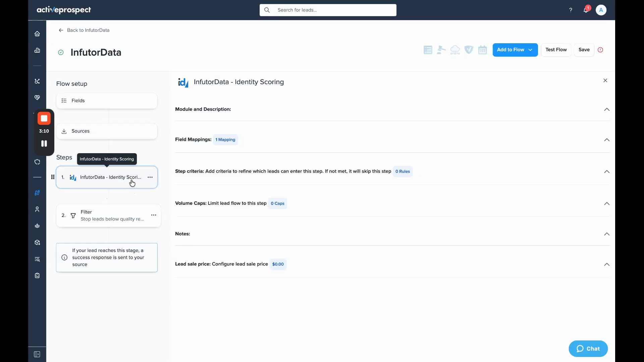
Task: Click the Test Flow button
Action: (x=556, y=50)
